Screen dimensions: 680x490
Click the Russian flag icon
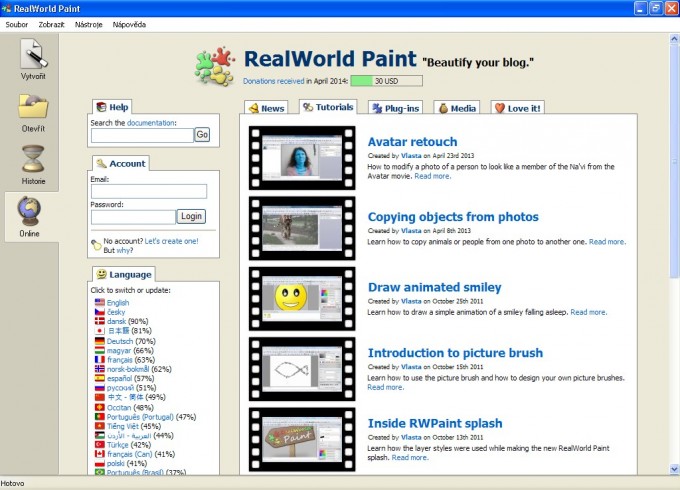(100, 388)
